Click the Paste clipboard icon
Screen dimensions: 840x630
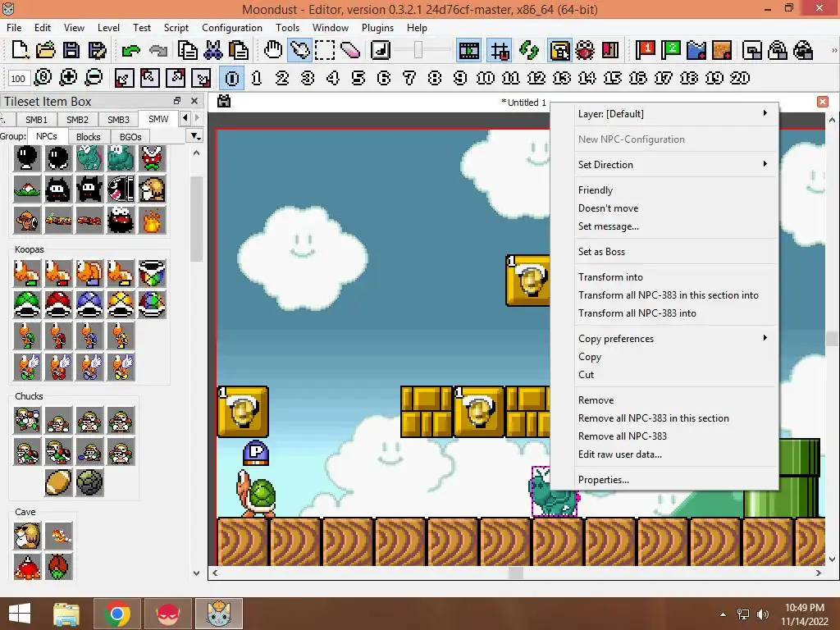tap(239, 50)
